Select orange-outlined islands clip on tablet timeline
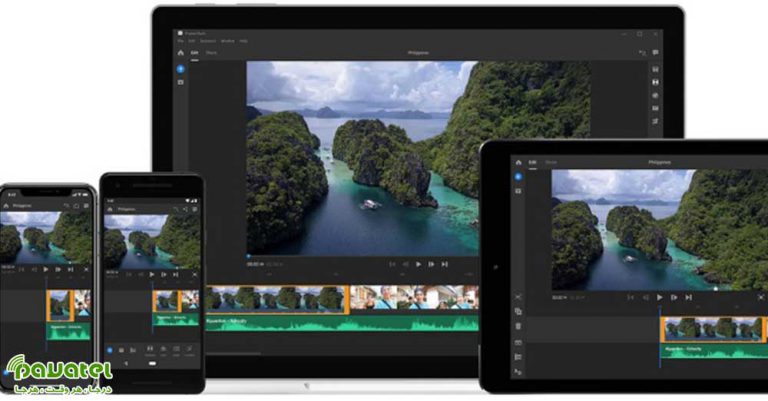The image size is (768, 401). coord(712,329)
